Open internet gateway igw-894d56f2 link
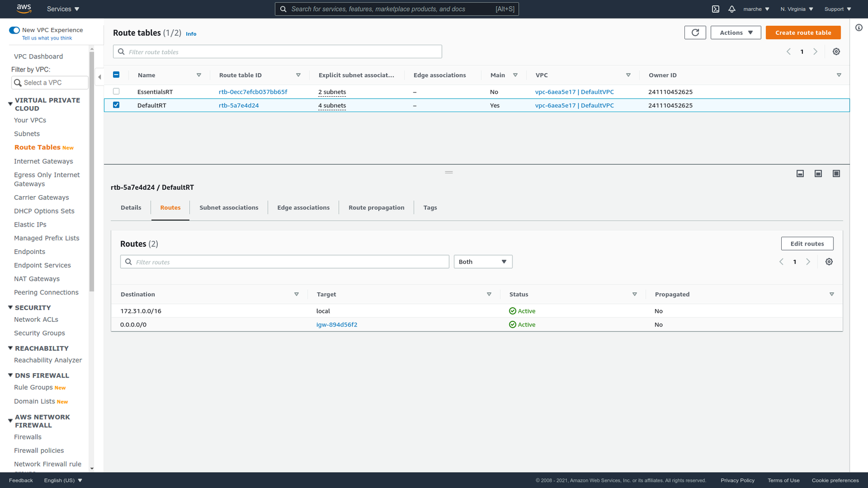Viewport: 868px width, 488px height. coord(337,325)
